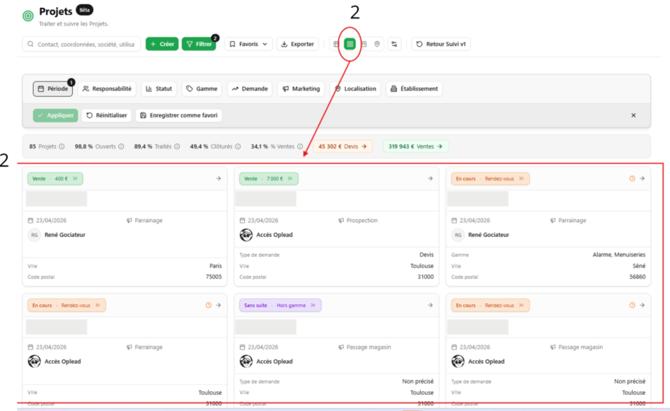Screen dimensions: 670x411
Task: Open the Demande filter tab
Action: 250,89
